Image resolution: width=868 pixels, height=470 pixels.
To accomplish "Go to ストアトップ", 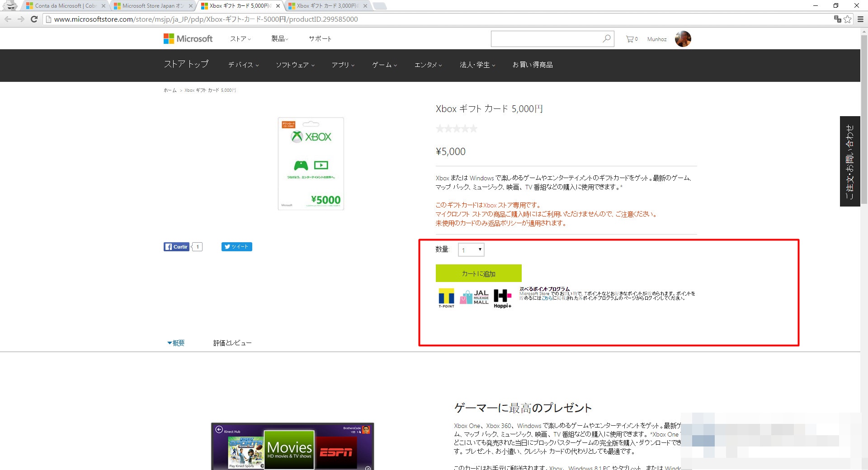I will click(186, 64).
